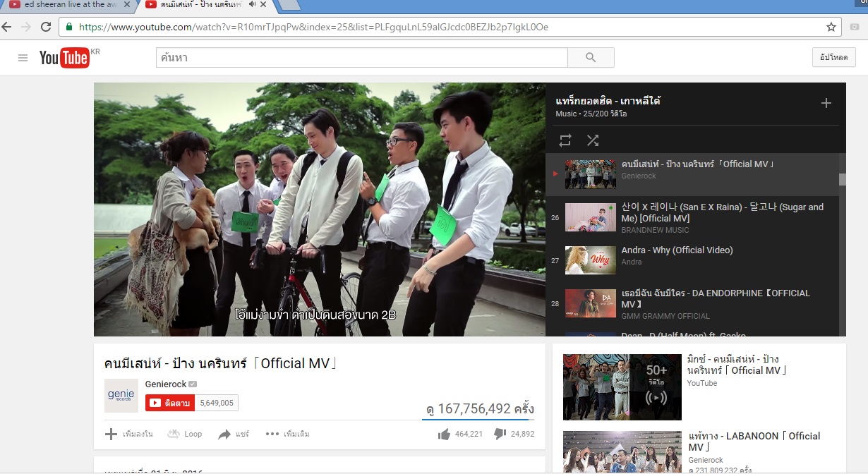Open the Mix คนมีเสน่ห์ 50+ thumbnail
This screenshot has width=868, height=474.
[x=622, y=387]
